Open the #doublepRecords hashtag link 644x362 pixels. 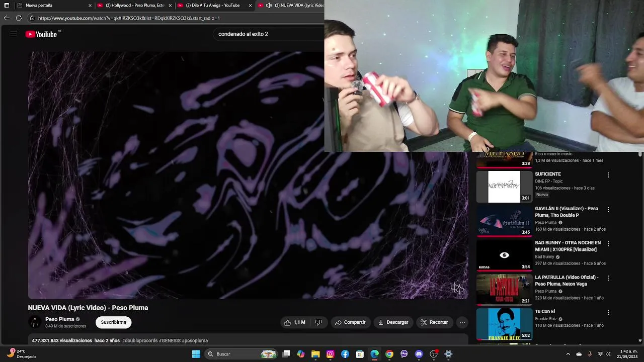[x=140, y=341]
